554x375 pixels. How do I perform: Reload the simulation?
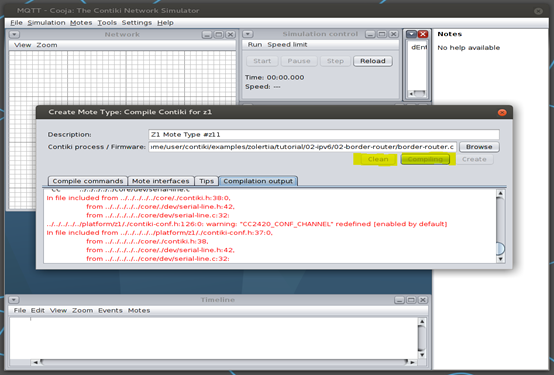[373, 61]
